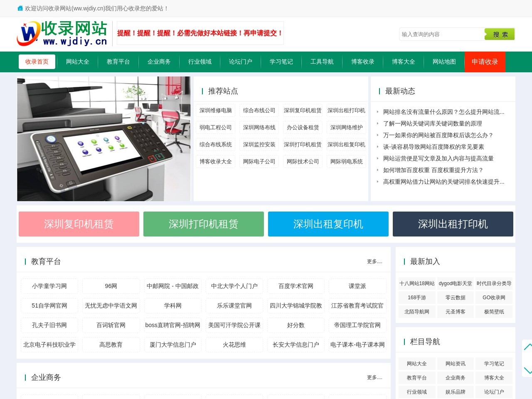The height and width of the screenshot is (399, 532).
Task: Click the red 申请收录 button
Action: pyautogui.click(x=485, y=62)
